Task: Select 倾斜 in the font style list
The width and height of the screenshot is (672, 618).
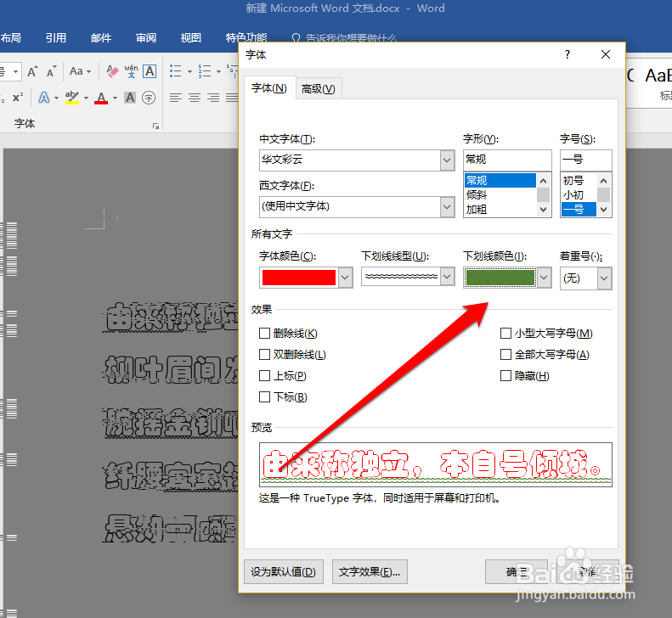Action: coord(500,195)
